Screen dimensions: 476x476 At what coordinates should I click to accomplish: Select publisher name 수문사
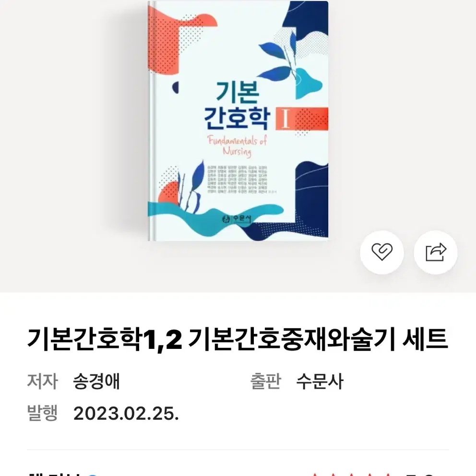(x=320, y=381)
